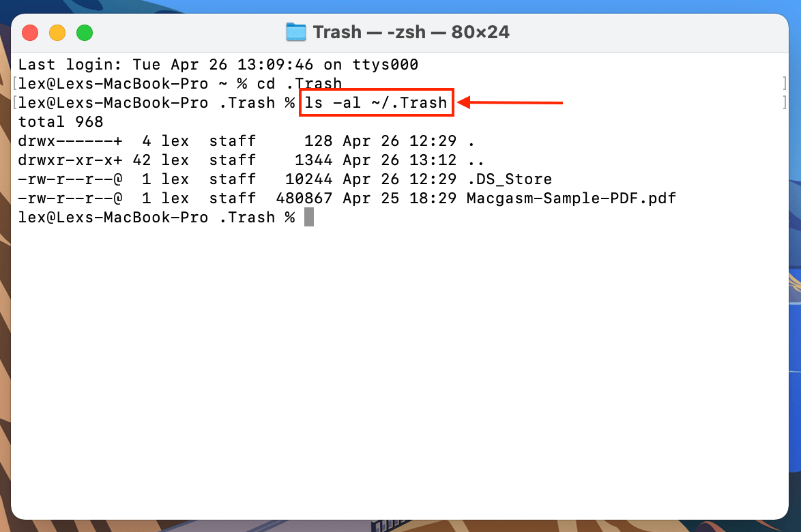
Task: Zoom the Terminal window with the green button
Action: click(x=85, y=33)
